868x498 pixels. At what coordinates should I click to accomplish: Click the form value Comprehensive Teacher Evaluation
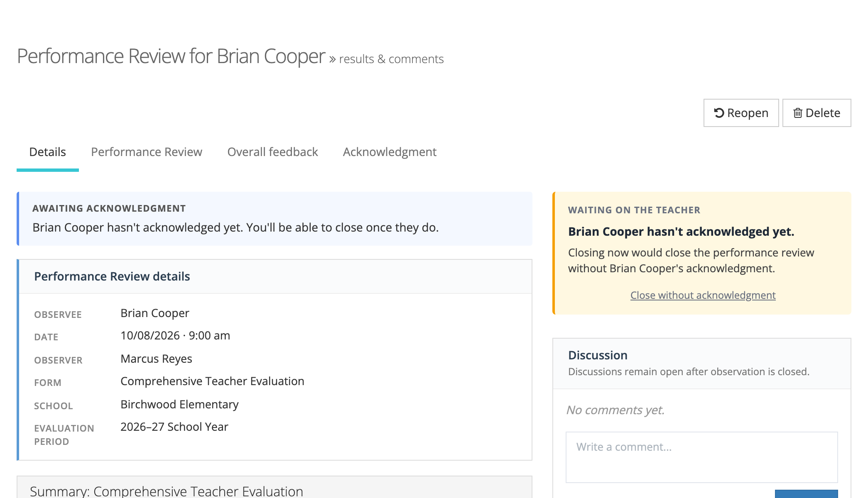tap(212, 381)
